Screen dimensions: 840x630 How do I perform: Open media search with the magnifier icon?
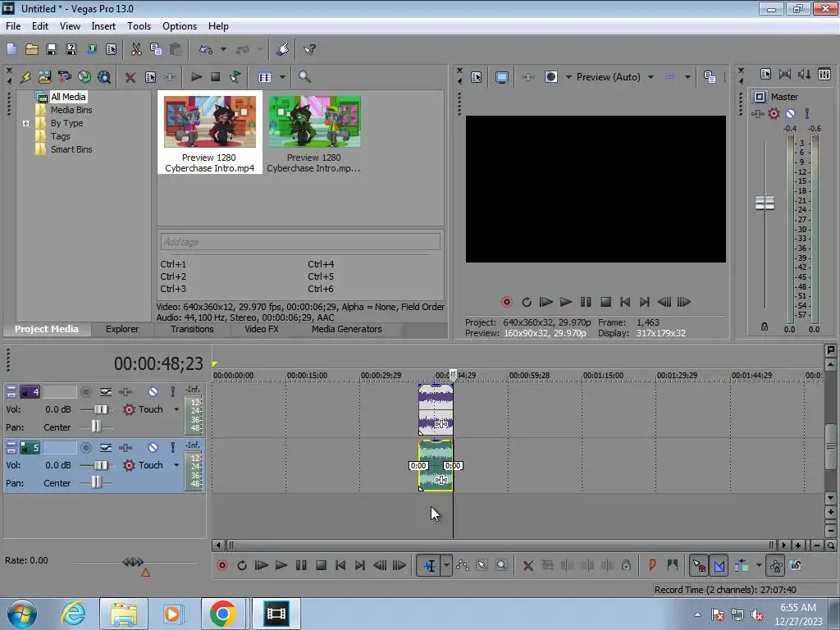tap(304, 77)
